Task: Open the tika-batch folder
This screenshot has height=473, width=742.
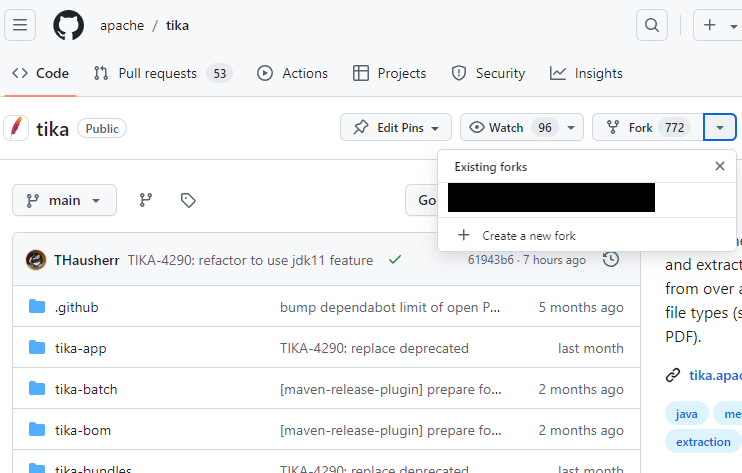Action: (86, 389)
